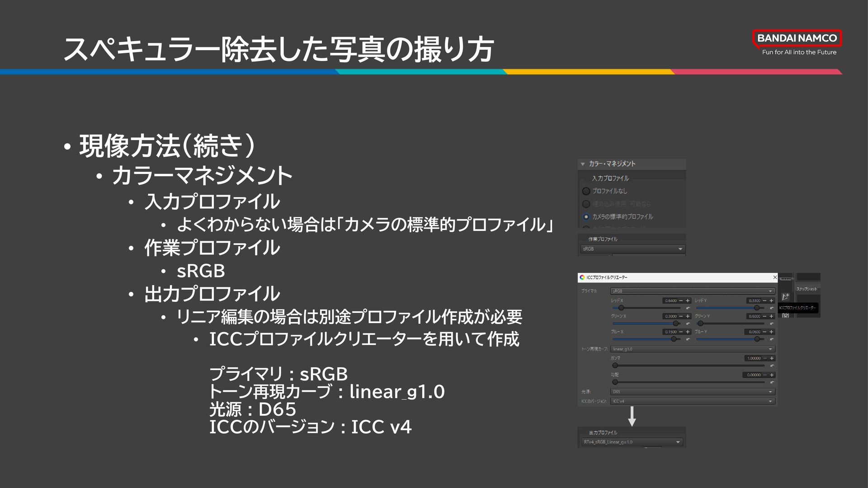This screenshot has width=868, height=488.
Task: Select the greyed '埋め込み使用' radio option
Action: pos(586,204)
